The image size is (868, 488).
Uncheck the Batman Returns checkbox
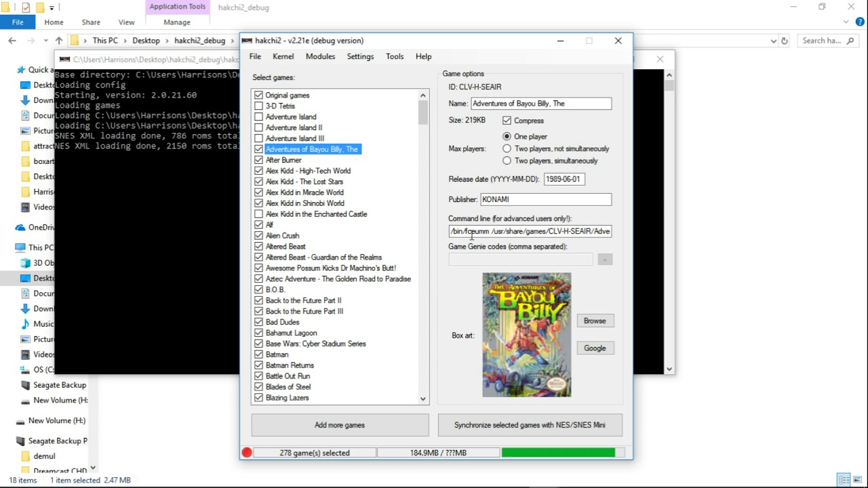coord(258,365)
